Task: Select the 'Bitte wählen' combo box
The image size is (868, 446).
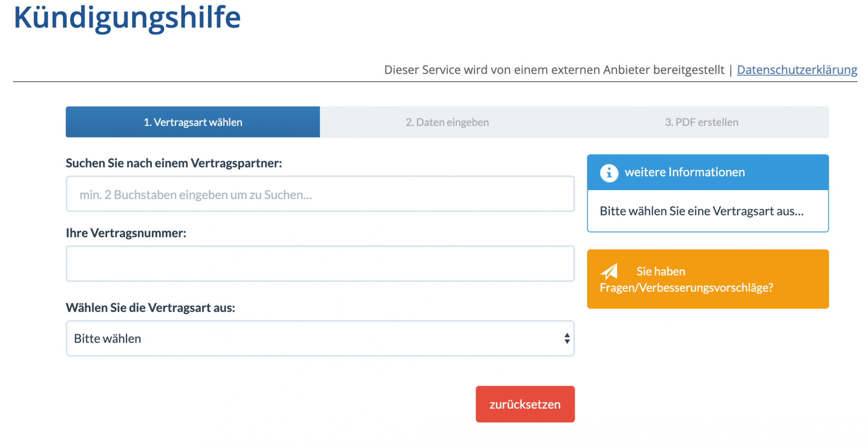Action: (319, 338)
